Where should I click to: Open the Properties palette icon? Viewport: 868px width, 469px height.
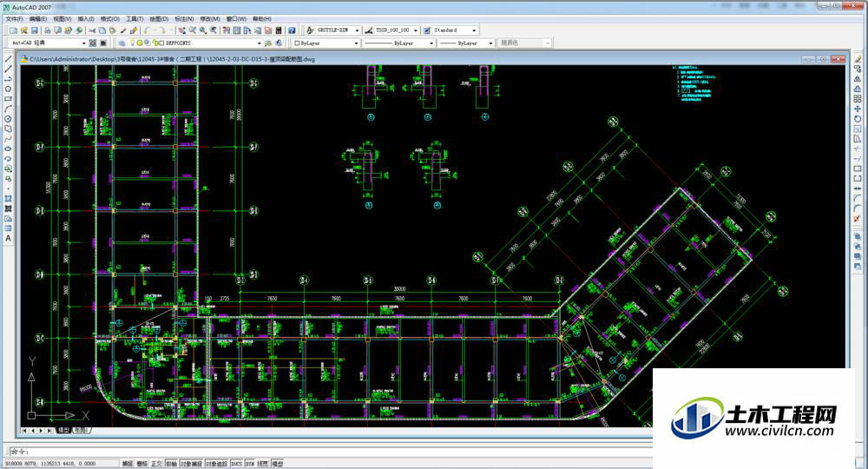227,30
